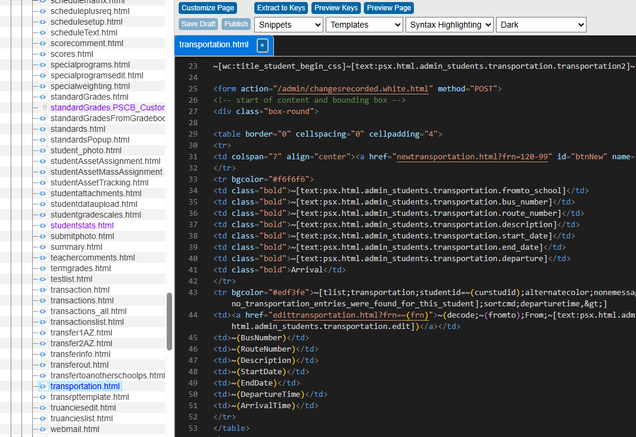Expand the Syntax Highlighting dropdown
This screenshot has width=636, height=437.
449,24
